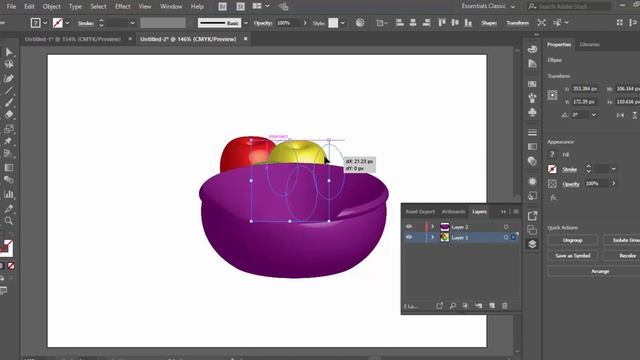The width and height of the screenshot is (640, 360).
Task: Open stroke weight dropdown in Appearance
Action: tap(613, 169)
